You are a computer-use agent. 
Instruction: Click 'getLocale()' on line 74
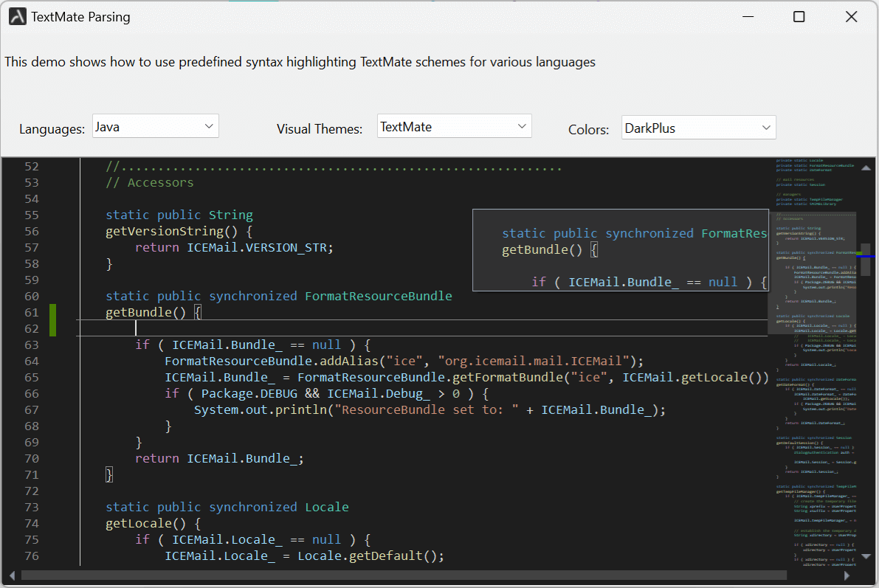pos(145,524)
